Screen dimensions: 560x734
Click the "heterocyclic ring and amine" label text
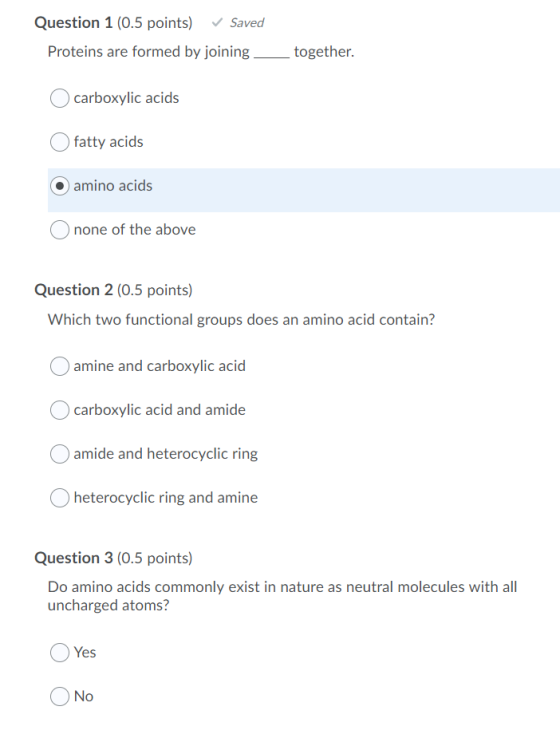165,498
